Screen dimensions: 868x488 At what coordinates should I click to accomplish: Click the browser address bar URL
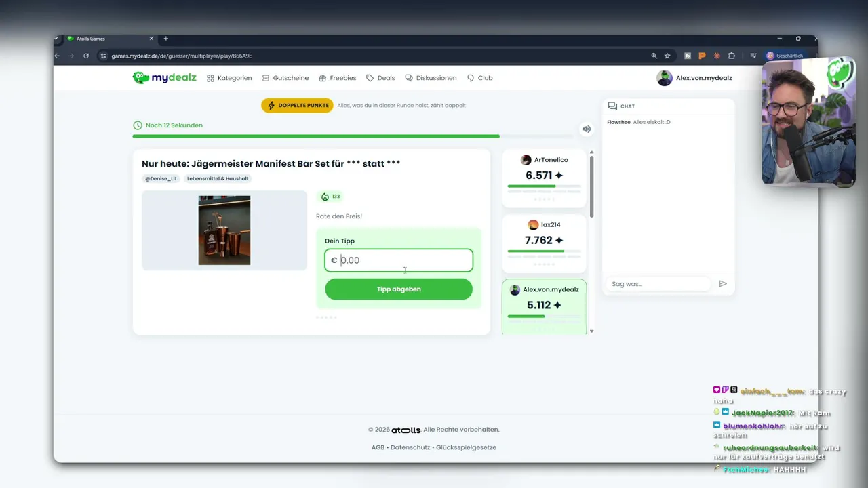coord(182,56)
